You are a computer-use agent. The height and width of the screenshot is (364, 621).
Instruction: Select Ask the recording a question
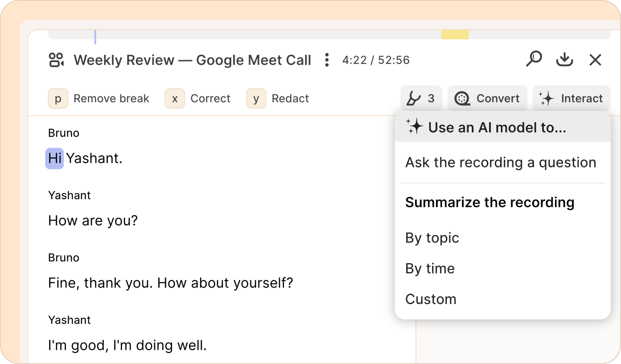click(x=501, y=163)
